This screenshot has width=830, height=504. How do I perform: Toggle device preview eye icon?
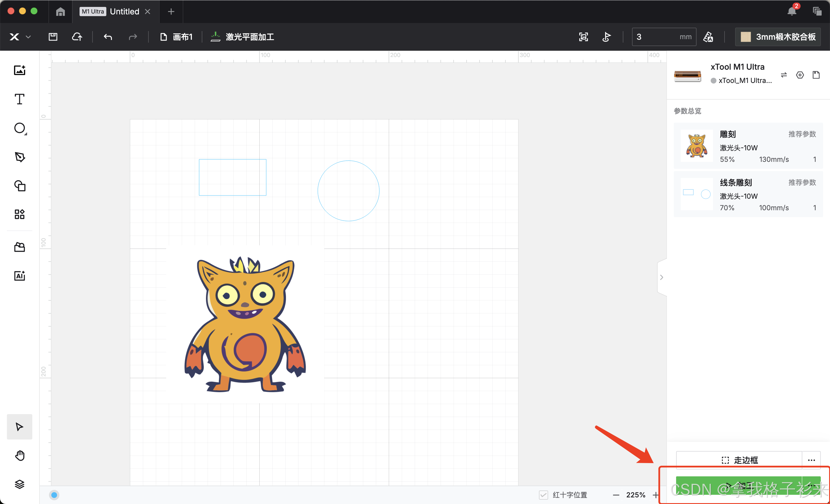click(x=800, y=75)
